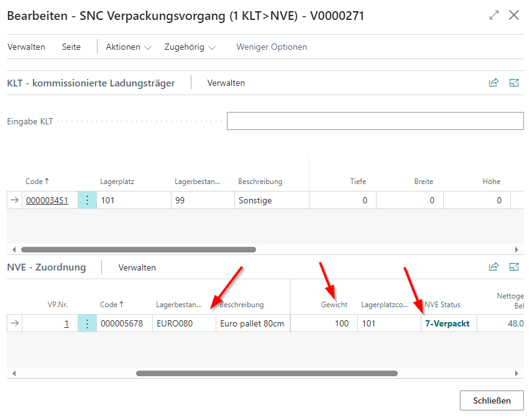Open row options for NVE 000005678
532x416 pixels.
tap(87, 323)
